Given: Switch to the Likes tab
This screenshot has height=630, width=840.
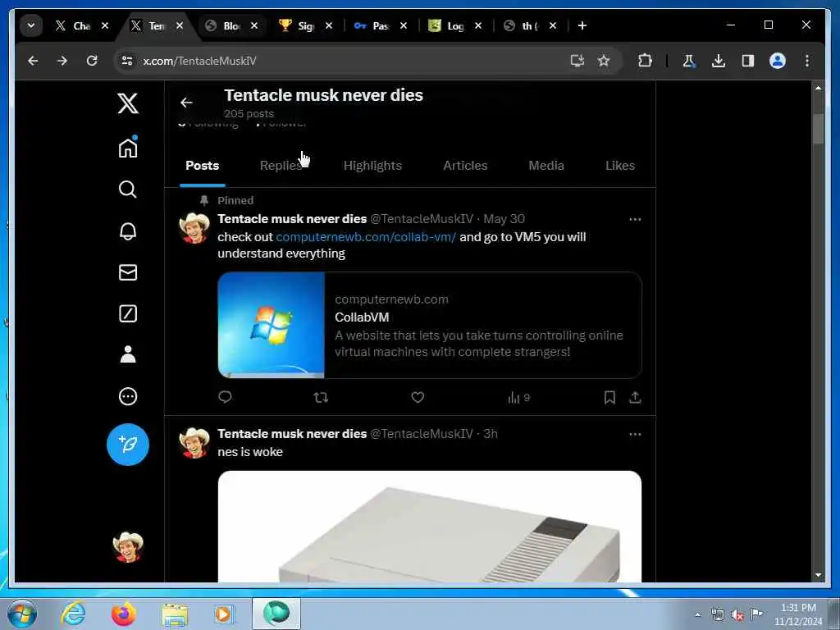Looking at the screenshot, I should coord(620,166).
